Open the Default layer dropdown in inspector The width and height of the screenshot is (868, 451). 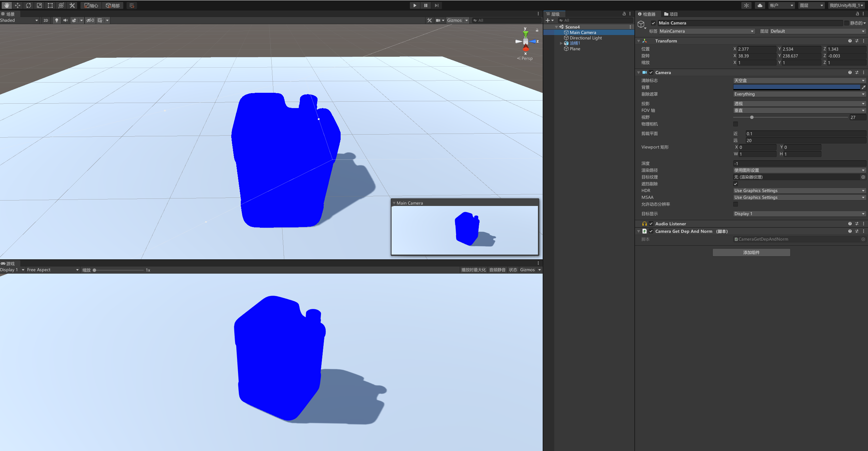point(818,31)
